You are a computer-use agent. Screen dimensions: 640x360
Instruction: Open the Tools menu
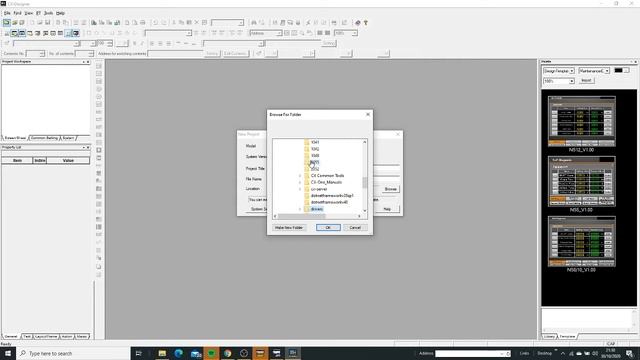(48, 13)
